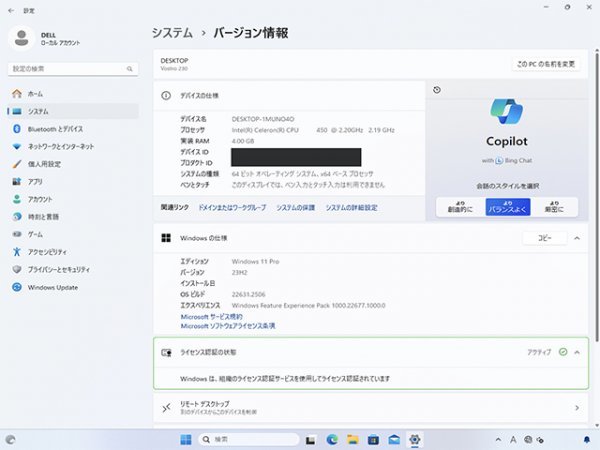Click the アカウント person icon

pos(17,199)
